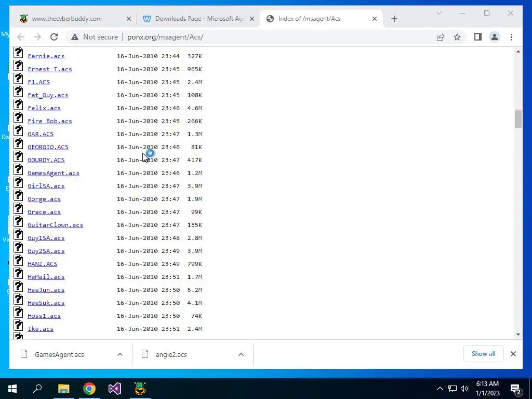Click the page vertical scrollbar thumb
The image size is (532, 399).
[518, 119]
